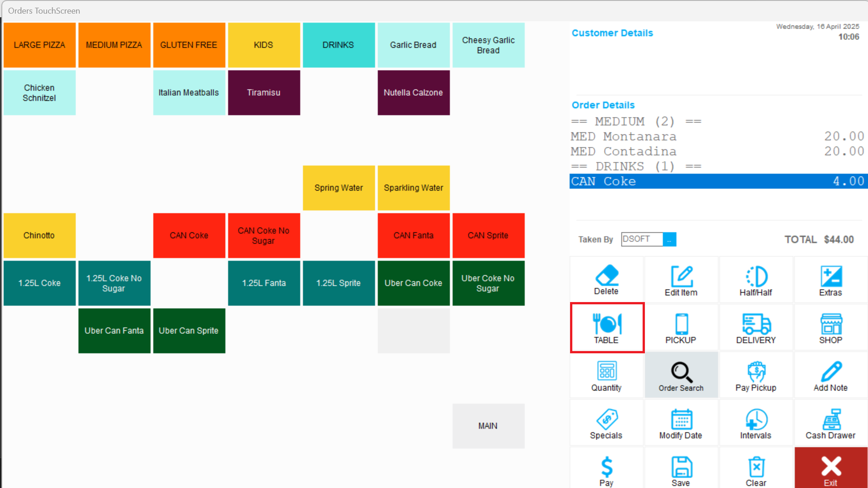Image resolution: width=868 pixels, height=488 pixels.
Task: Add a note with Add Note
Action: pos(830,376)
